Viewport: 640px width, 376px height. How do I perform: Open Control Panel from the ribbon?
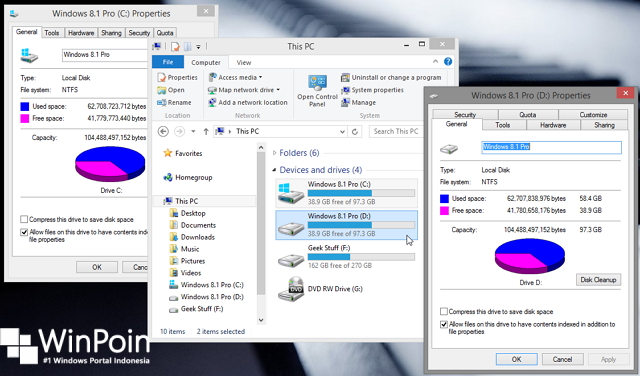317,91
